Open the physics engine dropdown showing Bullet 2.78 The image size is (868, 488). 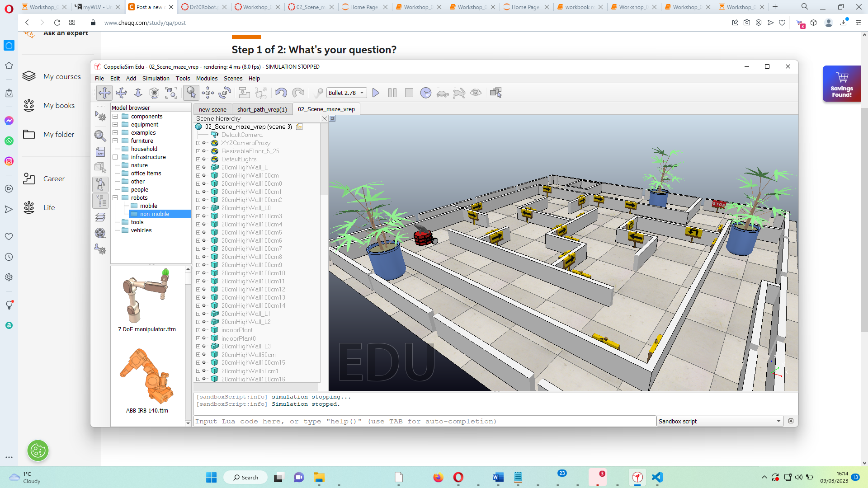(346, 93)
